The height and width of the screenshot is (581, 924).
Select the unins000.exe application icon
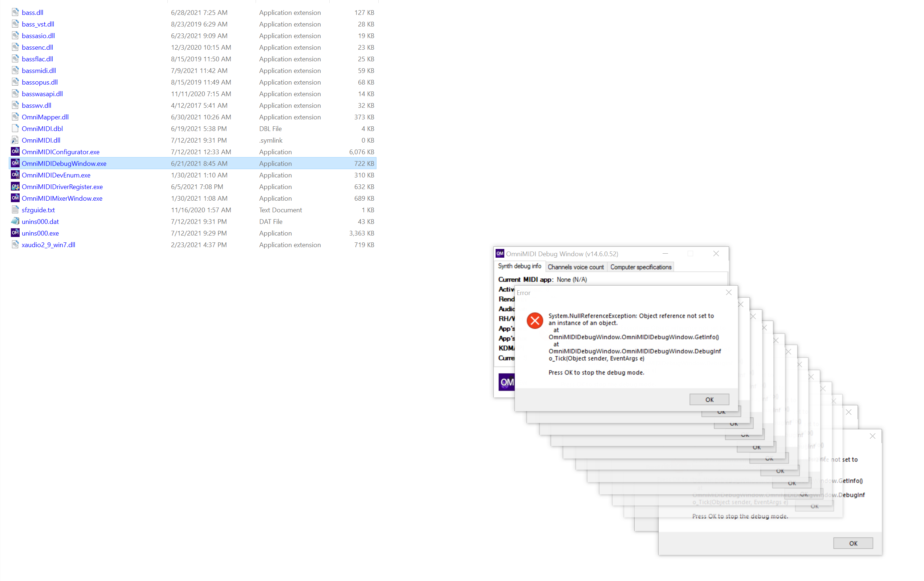[x=15, y=233]
